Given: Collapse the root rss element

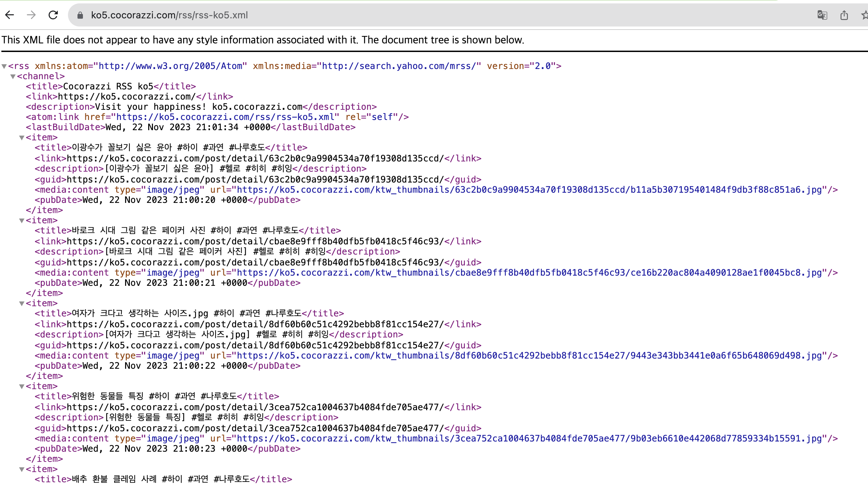Looking at the screenshot, I should tap(4, 66).
